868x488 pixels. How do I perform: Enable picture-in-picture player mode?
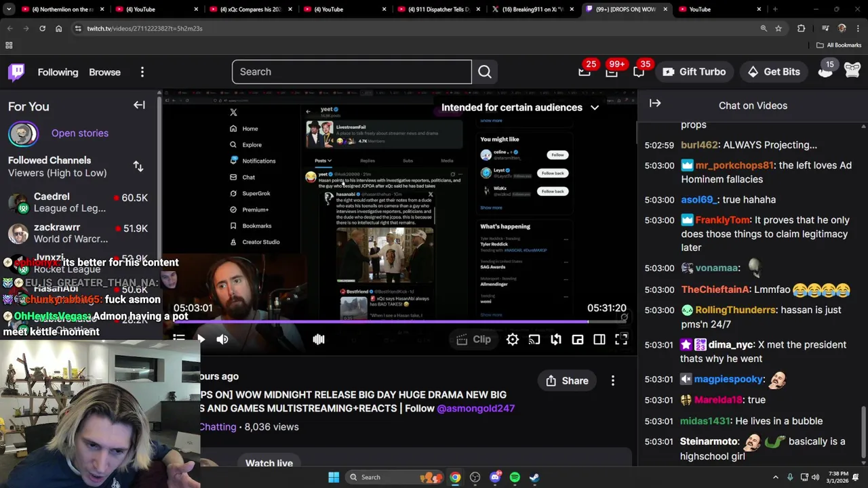[578, 340]
